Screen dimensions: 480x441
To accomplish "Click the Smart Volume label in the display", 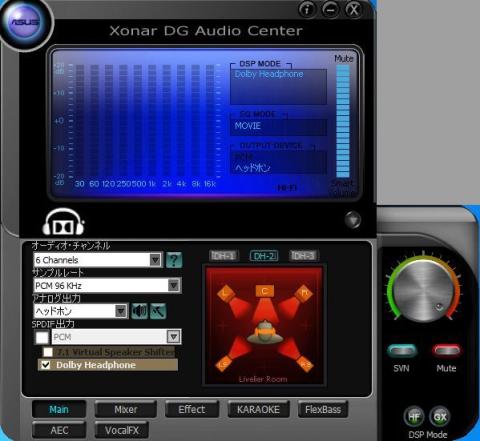I will [343, 188].
